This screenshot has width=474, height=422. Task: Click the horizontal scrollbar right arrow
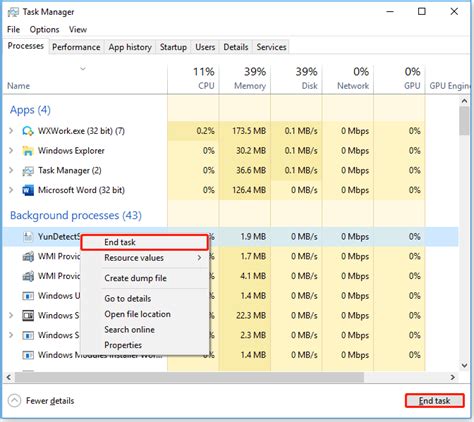click(452, 377)
